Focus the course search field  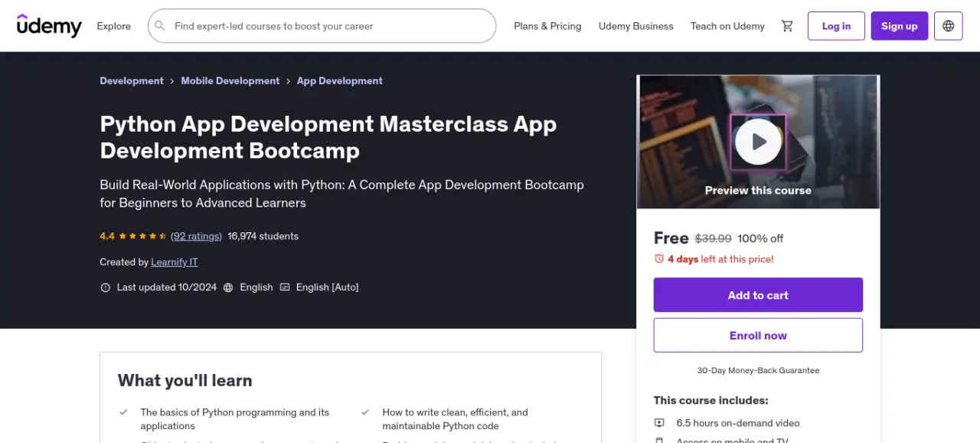tap(322, 26)
